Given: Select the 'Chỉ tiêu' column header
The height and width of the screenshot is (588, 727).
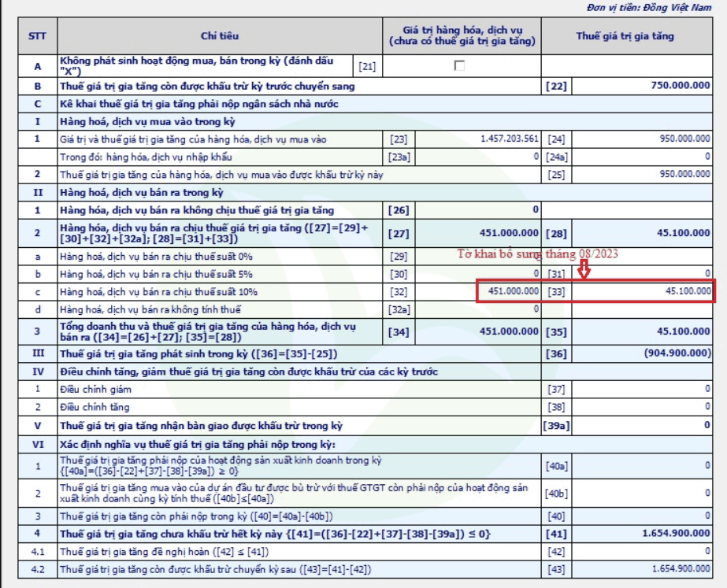Looking at the screenshot, I should click(x=219, y=36).
